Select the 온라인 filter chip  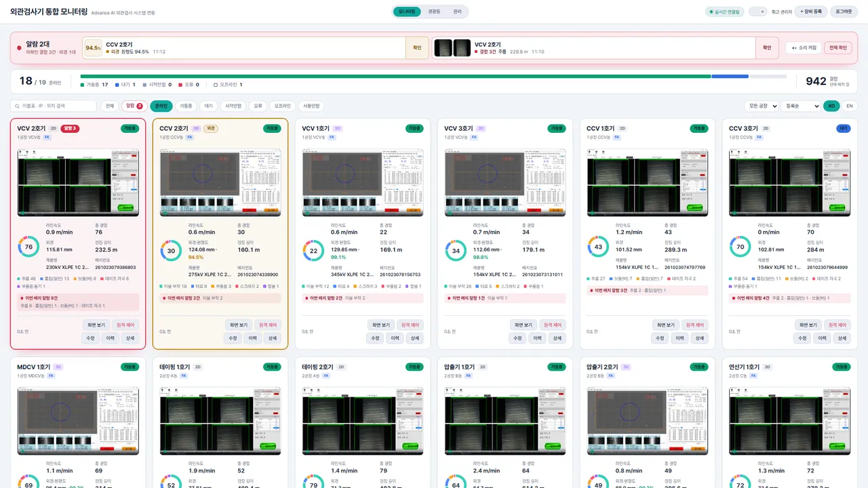coord(161,106)
